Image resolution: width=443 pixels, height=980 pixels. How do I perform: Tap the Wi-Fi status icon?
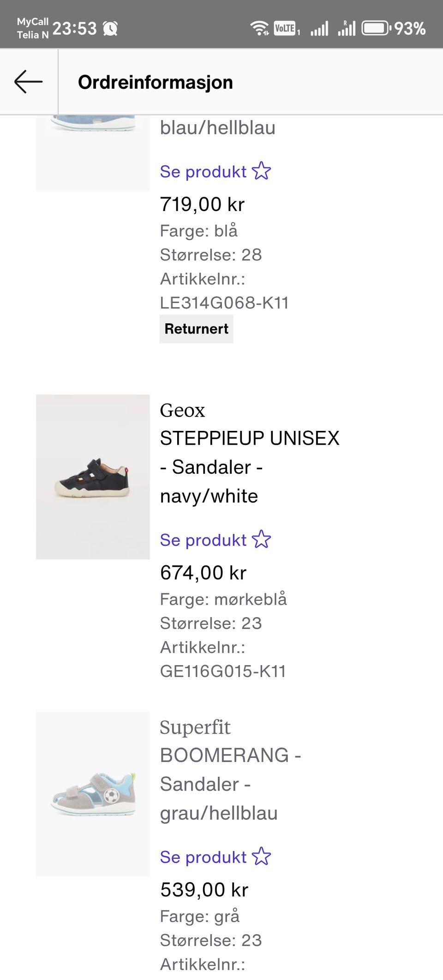click(260, 29)
